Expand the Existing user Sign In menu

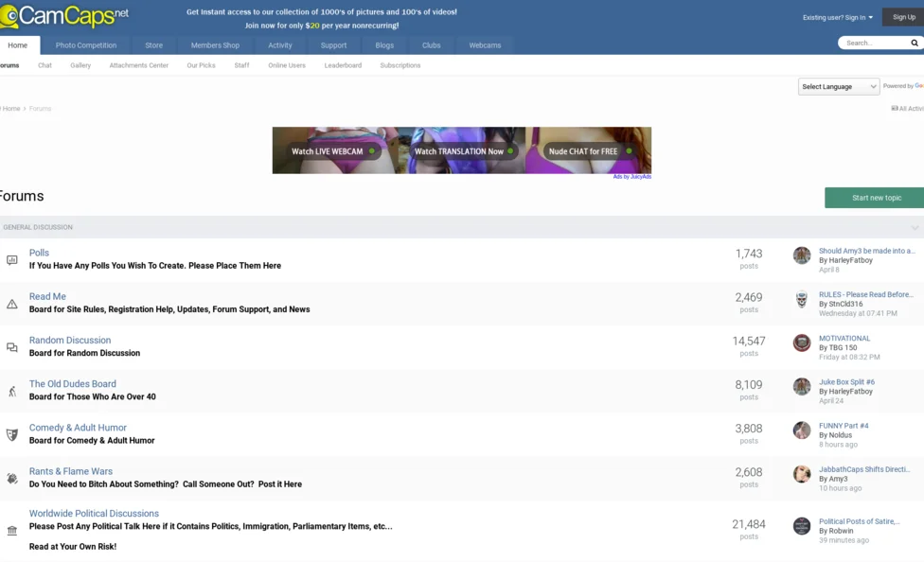tap(838, 17)
